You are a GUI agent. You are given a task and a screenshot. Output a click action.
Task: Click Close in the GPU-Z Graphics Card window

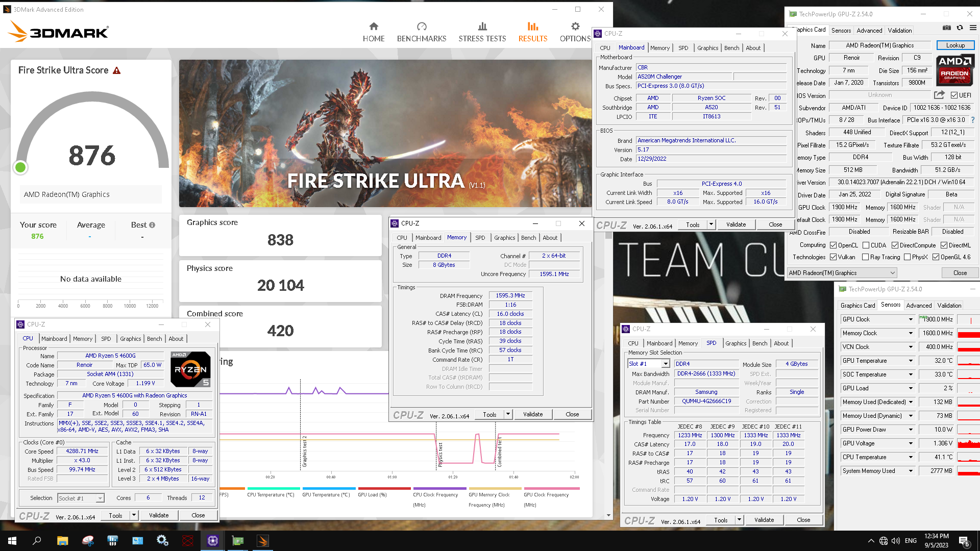tap(960, 273)
